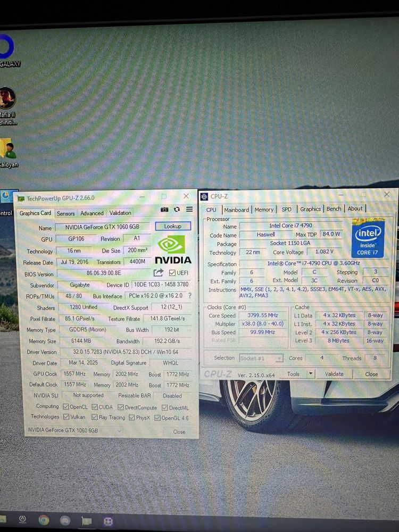The width and height of the screenshot is (399, 532).
Task: Toggle the DirectML checkbox
Action: pos(164,408)
